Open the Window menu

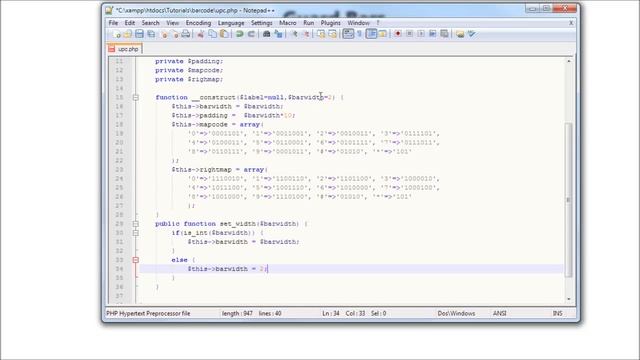(x=358, y=23)
